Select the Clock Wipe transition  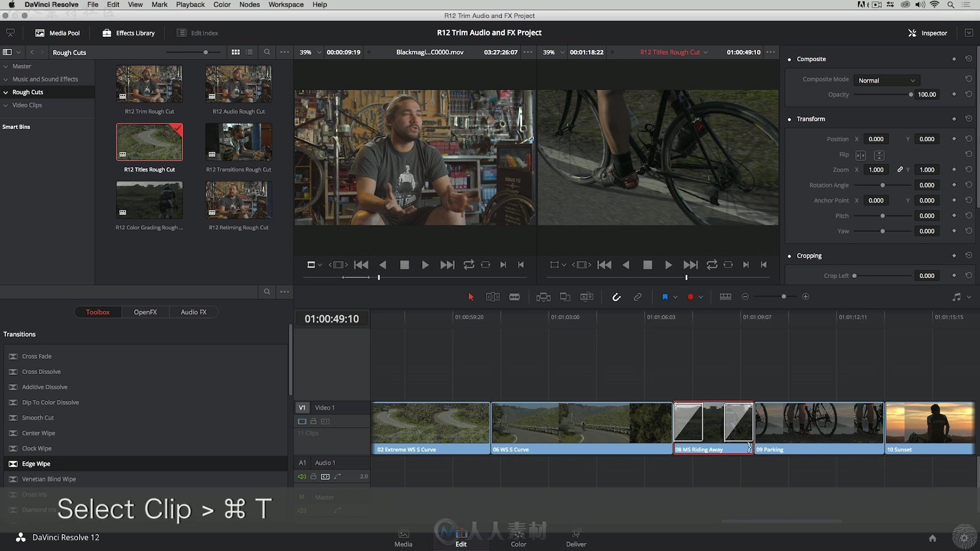(x=146, y=448)
